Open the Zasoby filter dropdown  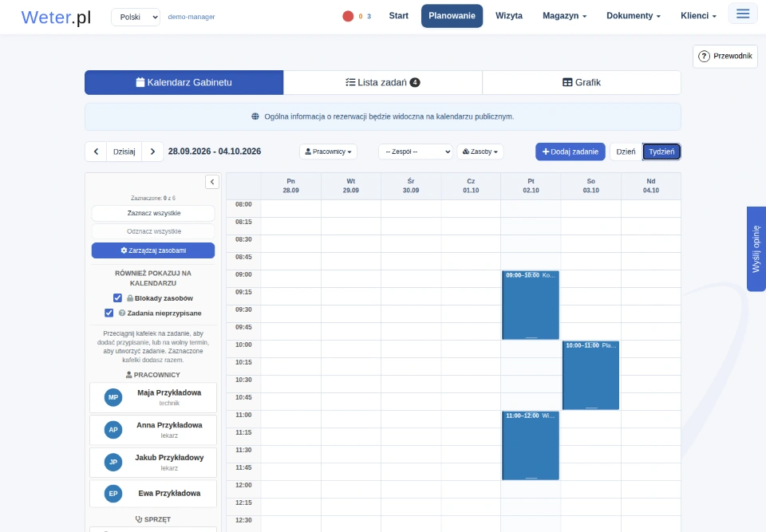480,152
